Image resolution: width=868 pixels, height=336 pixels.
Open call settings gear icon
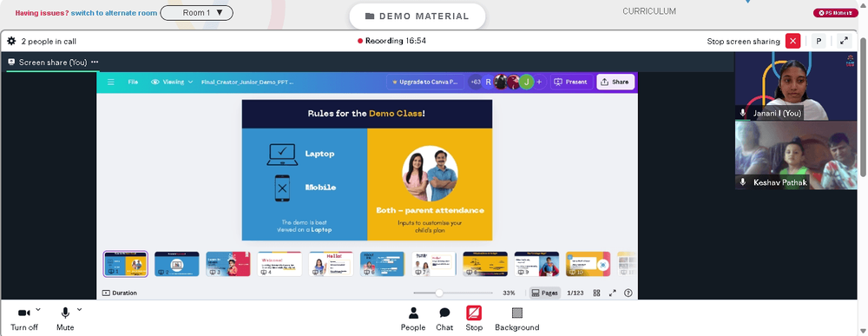coord(11,41)
